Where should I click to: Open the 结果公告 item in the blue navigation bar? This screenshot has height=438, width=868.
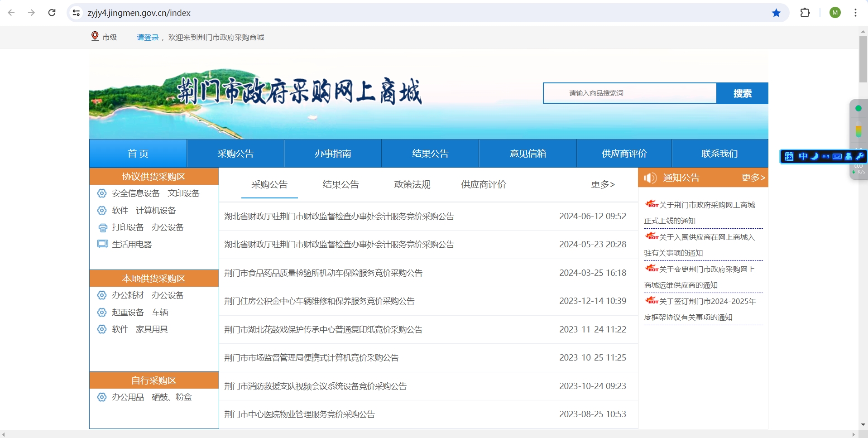(430, 154)
